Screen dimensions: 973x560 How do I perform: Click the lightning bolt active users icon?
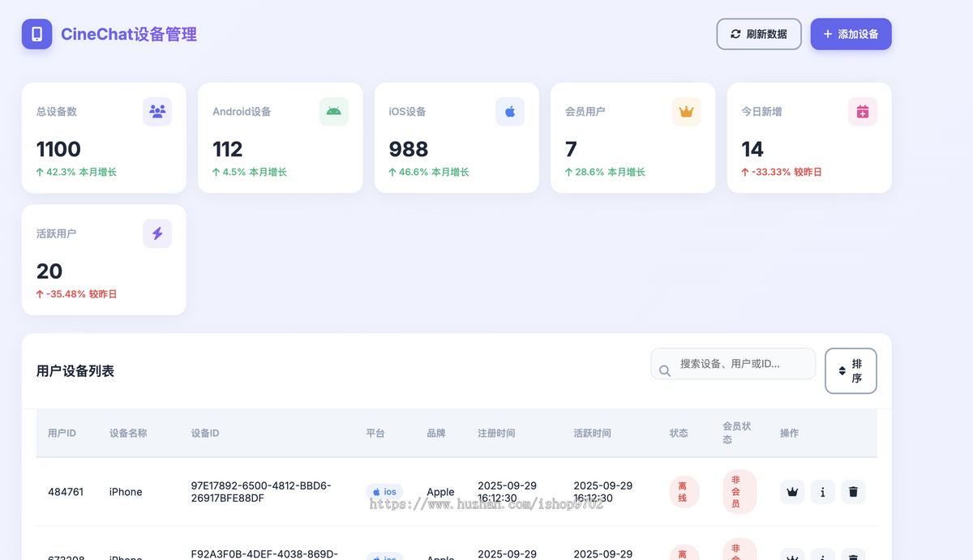tap(157, 233)
